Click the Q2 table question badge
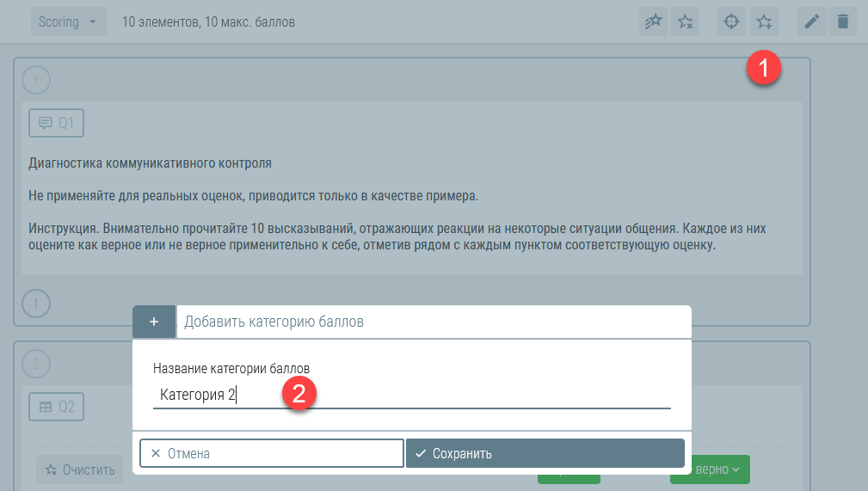The width and height of the screenshot is (868, 491). (x=57, y=407)
